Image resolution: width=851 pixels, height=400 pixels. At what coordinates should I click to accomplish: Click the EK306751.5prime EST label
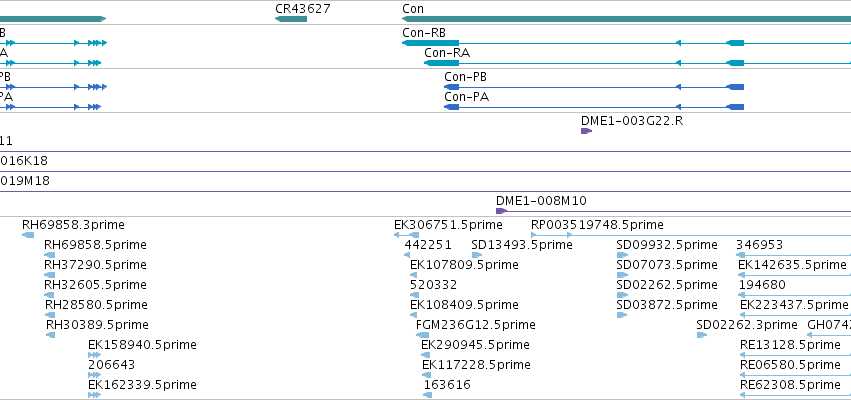448,225
